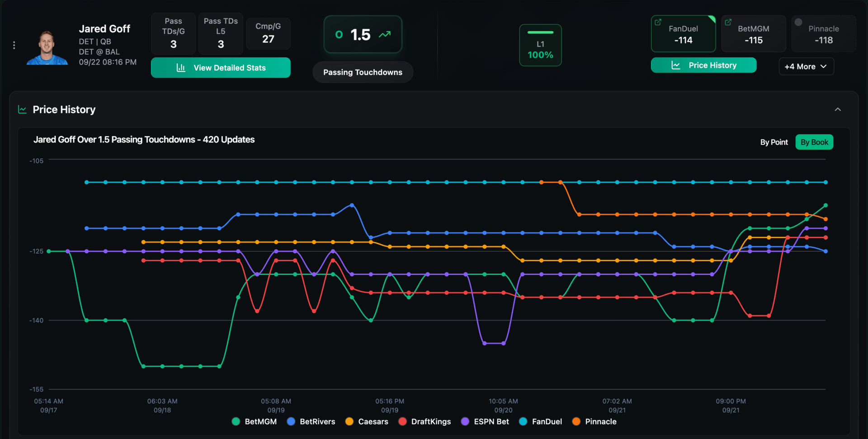This screenshot has width=868, height=439.
Task: Toggle Pinnacle series in the legend
Action: tap(594, 421)
